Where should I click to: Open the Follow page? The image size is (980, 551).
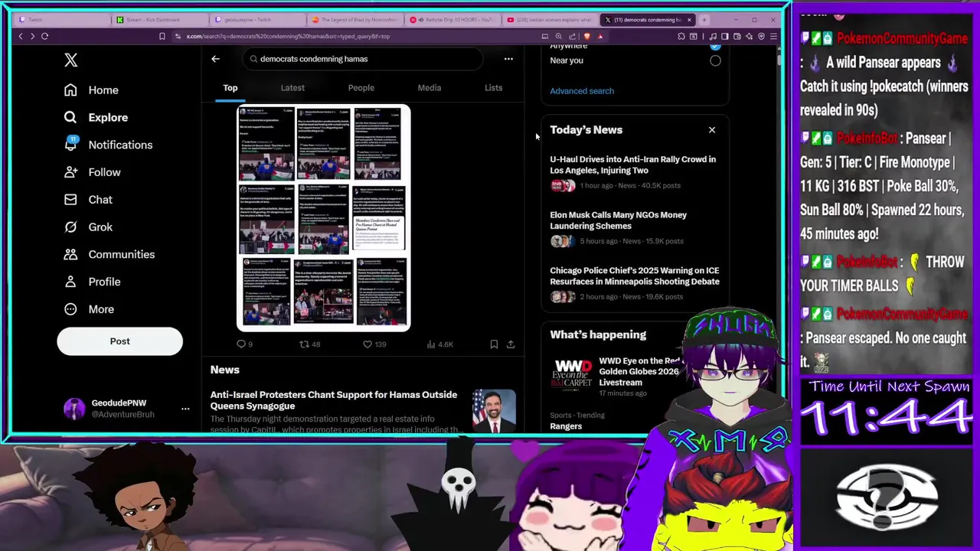(x=93, y=172)
